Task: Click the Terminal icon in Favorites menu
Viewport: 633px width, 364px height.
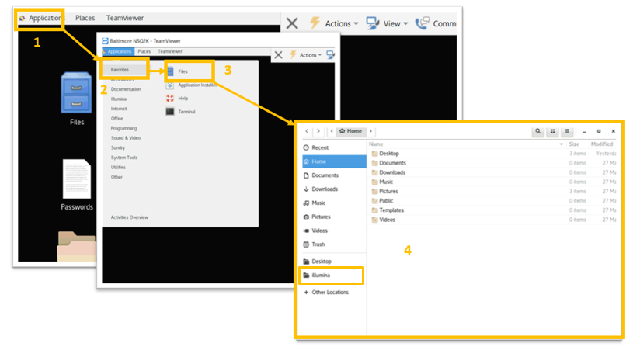Action: coord(170,112)
